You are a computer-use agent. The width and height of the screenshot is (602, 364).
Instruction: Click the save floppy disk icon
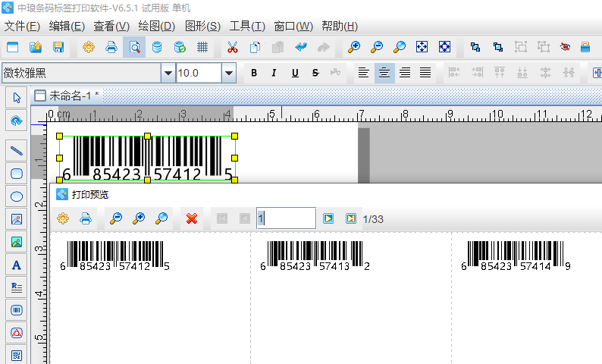coord(58,47)
